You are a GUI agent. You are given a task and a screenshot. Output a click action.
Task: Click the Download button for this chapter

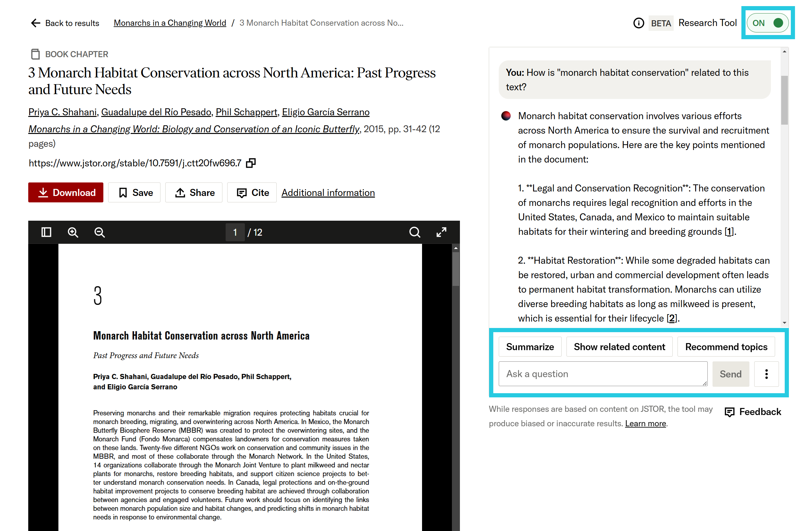pyautogui.click(x=66, y=193)
